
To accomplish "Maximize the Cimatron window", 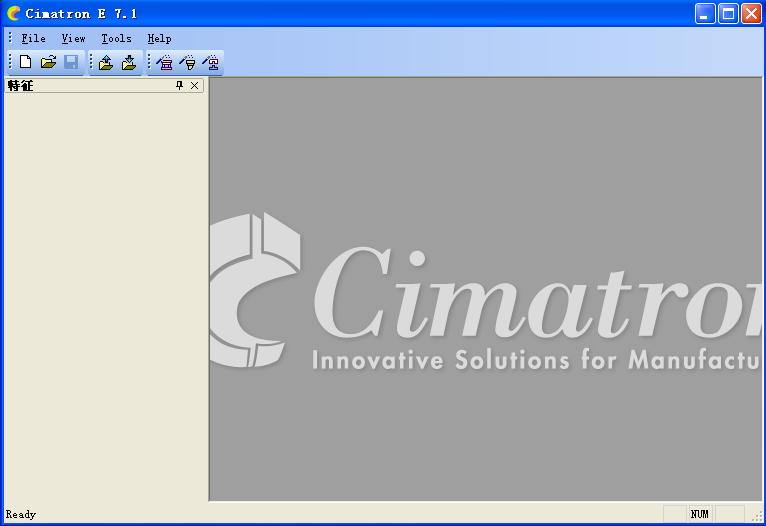I will [728, 14].
